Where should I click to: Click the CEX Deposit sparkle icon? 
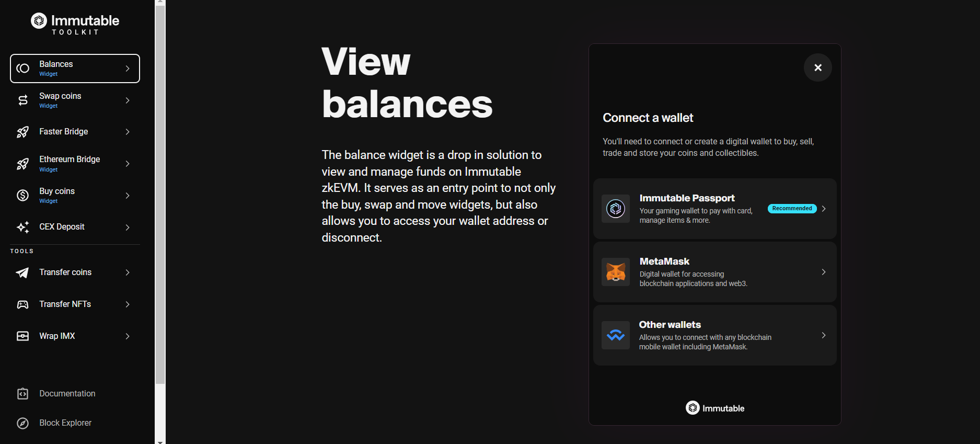23,227
